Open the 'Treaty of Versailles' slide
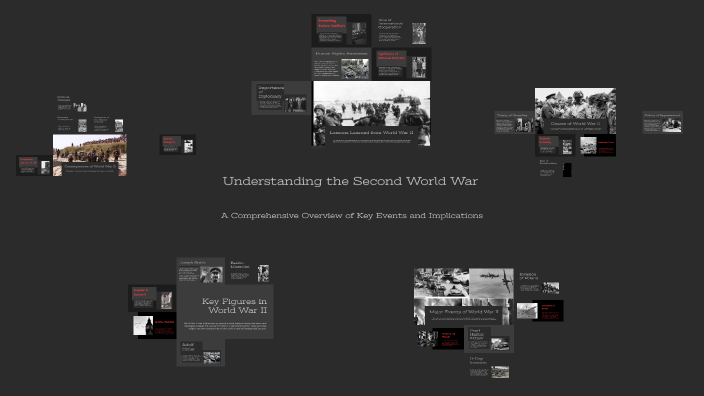Screen dimensions: 704x396 point(515,122)
